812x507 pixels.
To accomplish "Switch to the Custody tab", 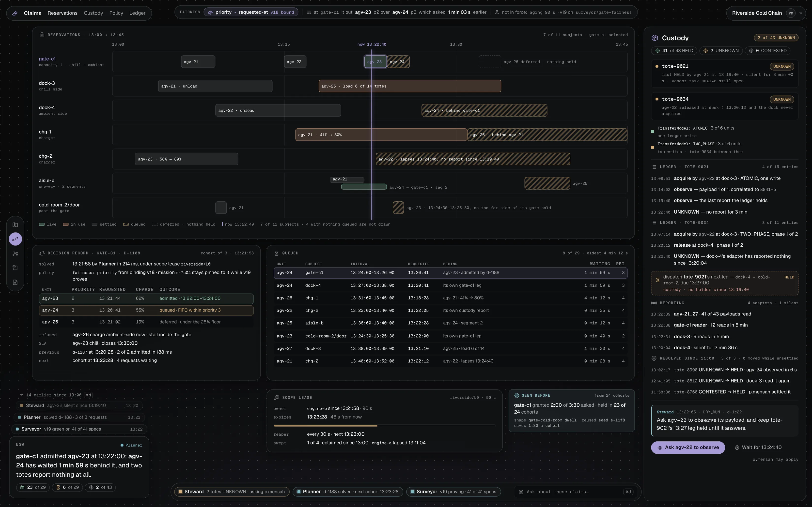I will (93, 13).
